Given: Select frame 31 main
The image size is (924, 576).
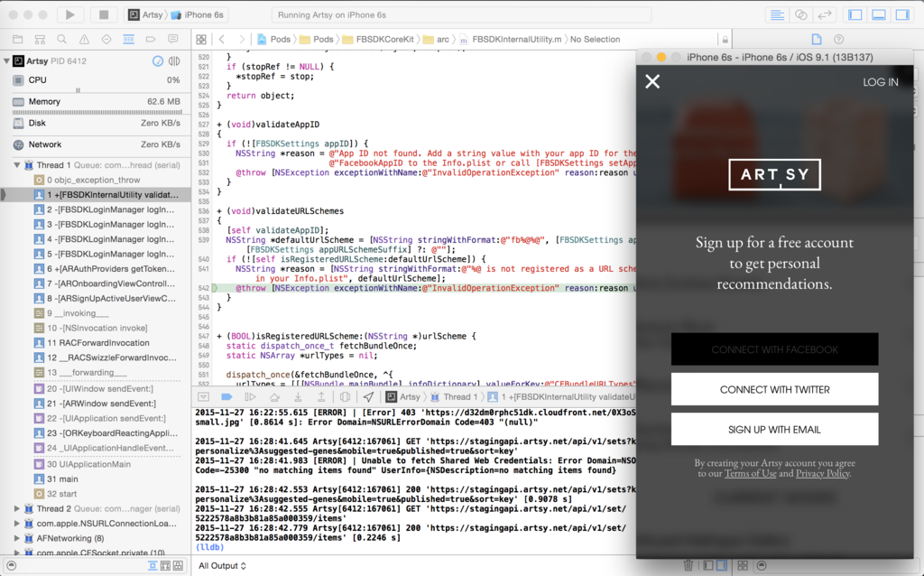Looking at the screenshot, I should click(96, 478).
